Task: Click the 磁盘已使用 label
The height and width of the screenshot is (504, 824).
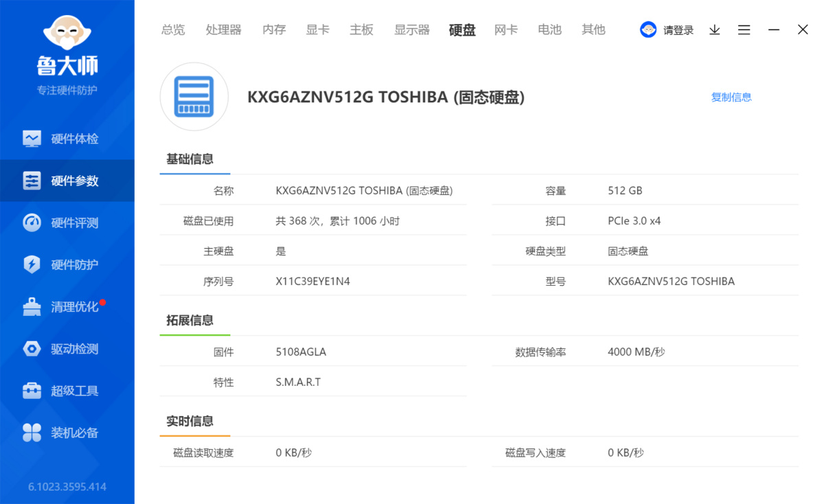Action: 208,221
